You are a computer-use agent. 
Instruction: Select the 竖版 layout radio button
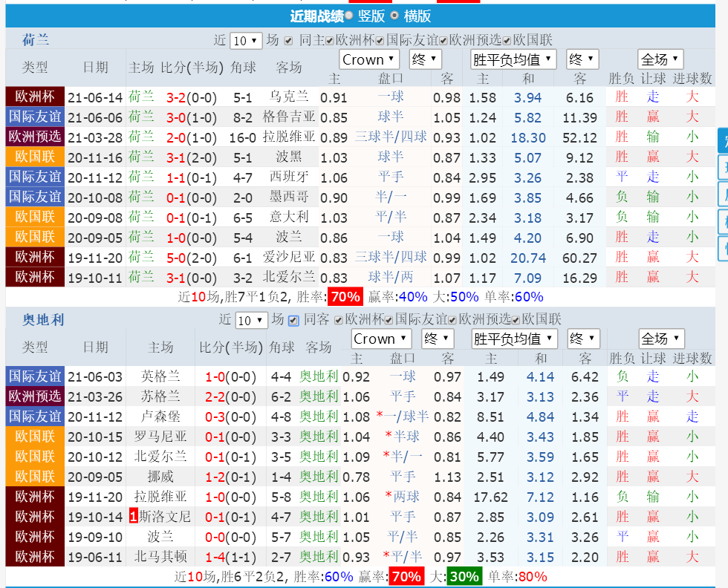tap(349, 16)
